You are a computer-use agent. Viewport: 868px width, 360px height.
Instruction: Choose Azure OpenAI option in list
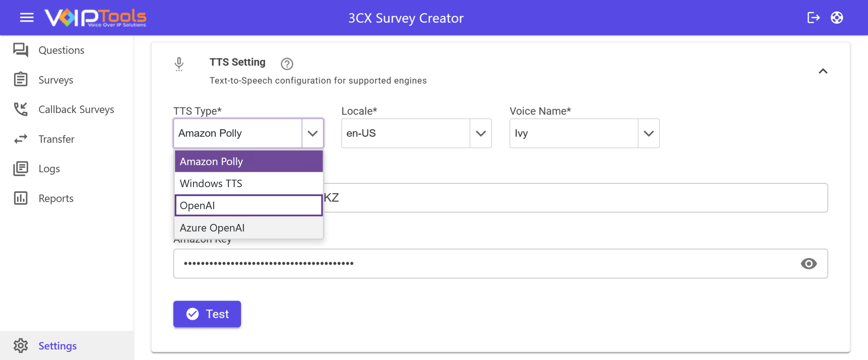point(249,228)
